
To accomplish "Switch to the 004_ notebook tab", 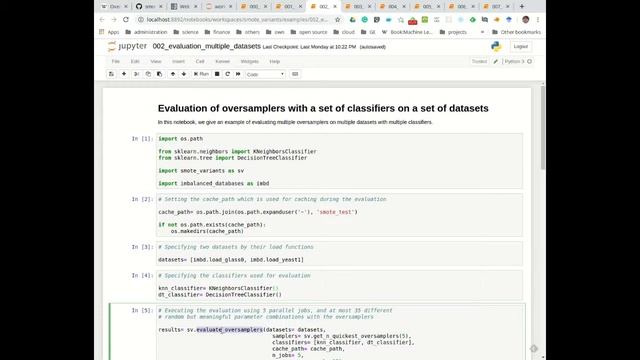I will 392,7.
